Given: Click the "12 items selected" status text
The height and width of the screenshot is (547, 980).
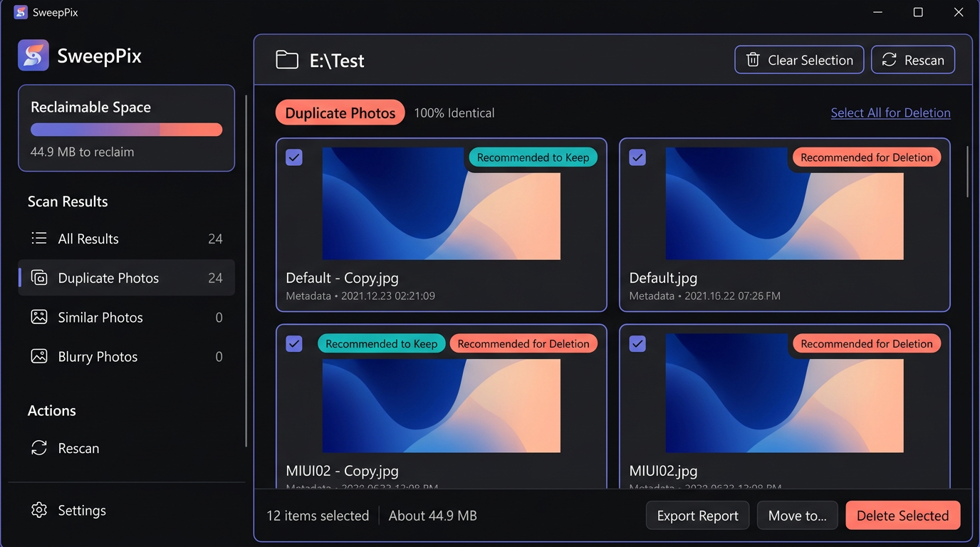Looking at the screenshot, I should tap(318, 516).
